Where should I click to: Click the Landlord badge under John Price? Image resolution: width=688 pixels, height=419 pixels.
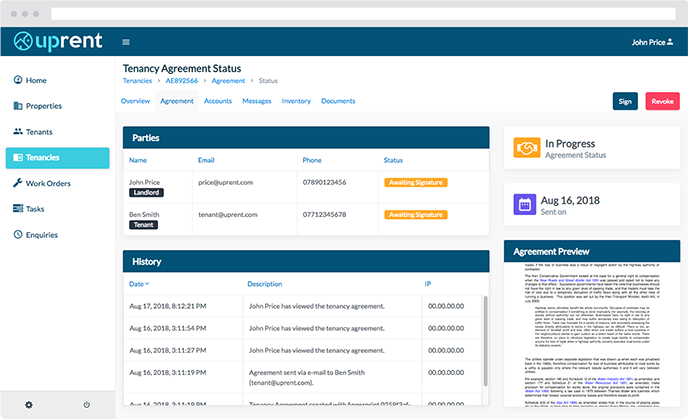pyautogui.click(x=146, y=193)
